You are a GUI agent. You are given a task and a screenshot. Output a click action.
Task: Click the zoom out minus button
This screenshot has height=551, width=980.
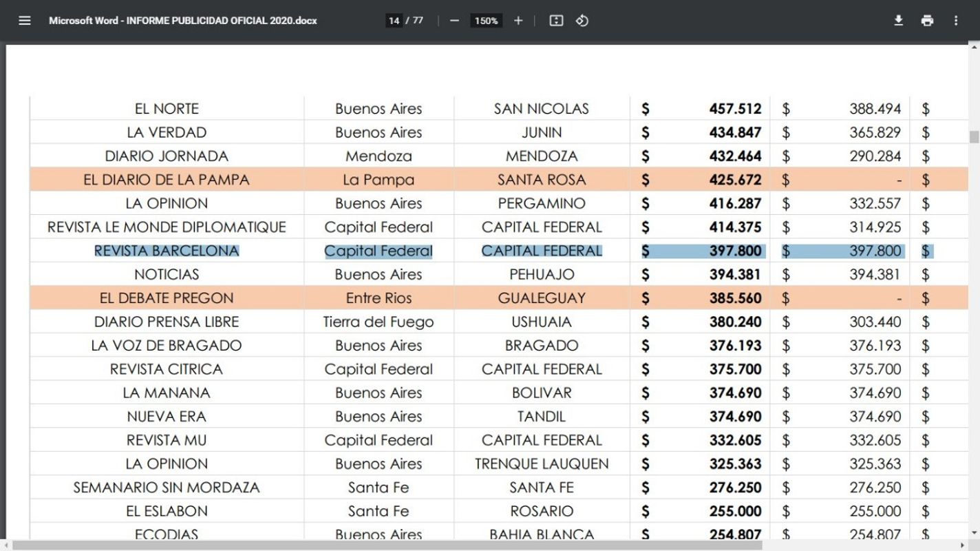(454, 21)
